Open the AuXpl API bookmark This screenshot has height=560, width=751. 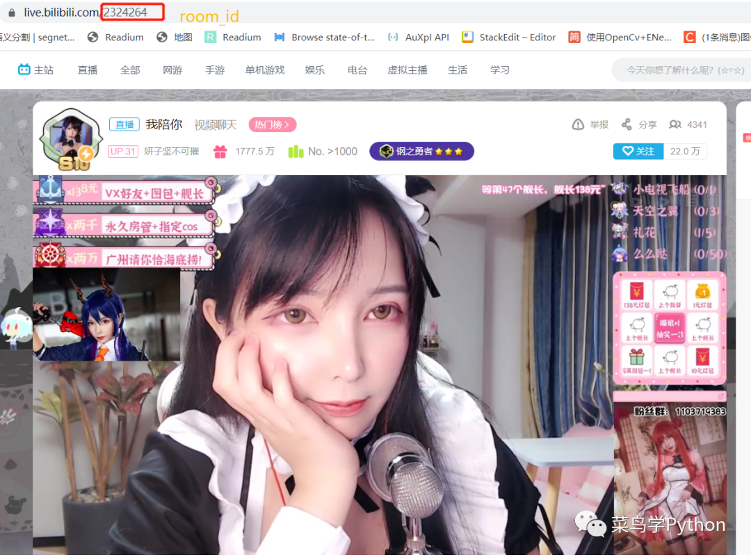[418, 38]
